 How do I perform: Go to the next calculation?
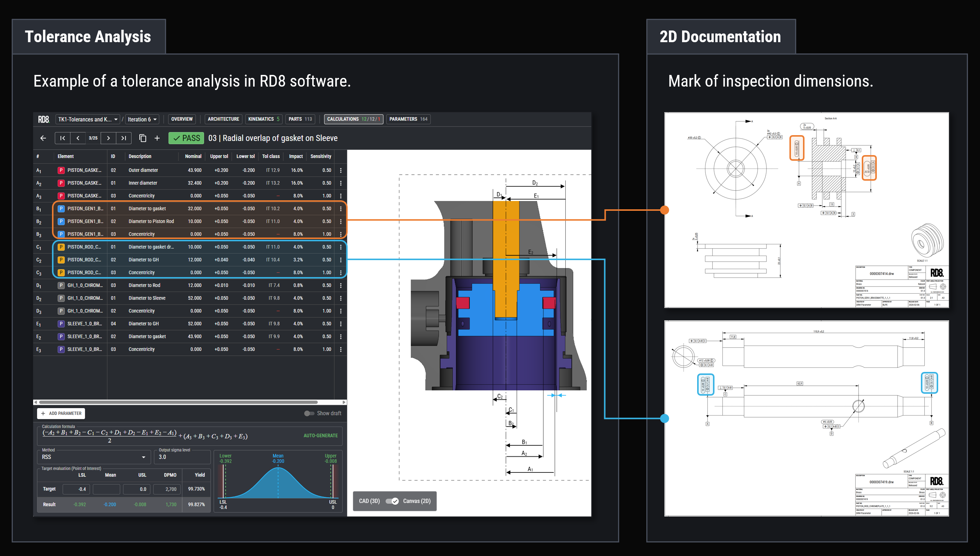pos(108,138)
